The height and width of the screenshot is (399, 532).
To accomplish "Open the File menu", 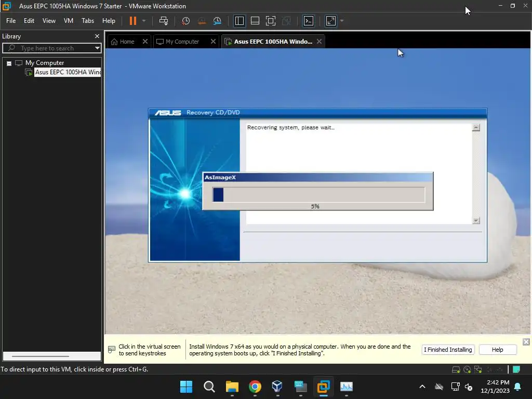I will [11, 21].
